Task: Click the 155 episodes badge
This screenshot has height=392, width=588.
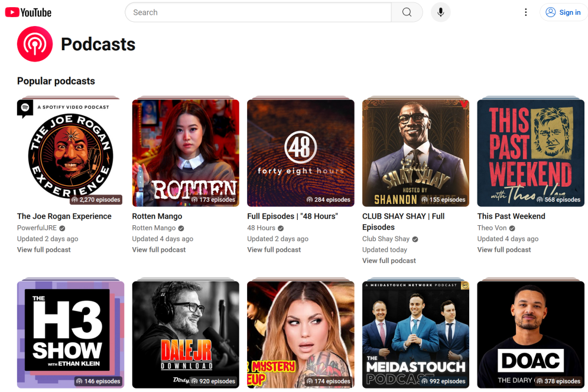Action: [444, 200]
